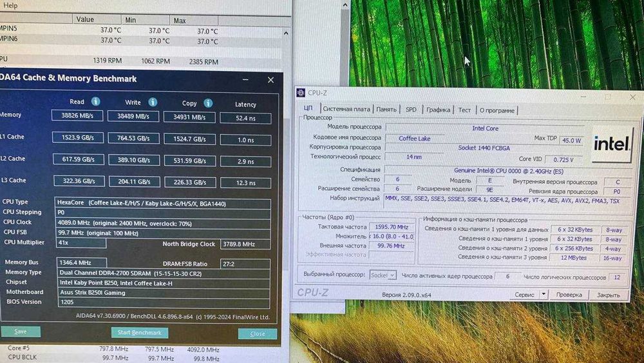
Task: Open the Сервис dropdown arrow in CPU-Z
Action: pos(544,295)
